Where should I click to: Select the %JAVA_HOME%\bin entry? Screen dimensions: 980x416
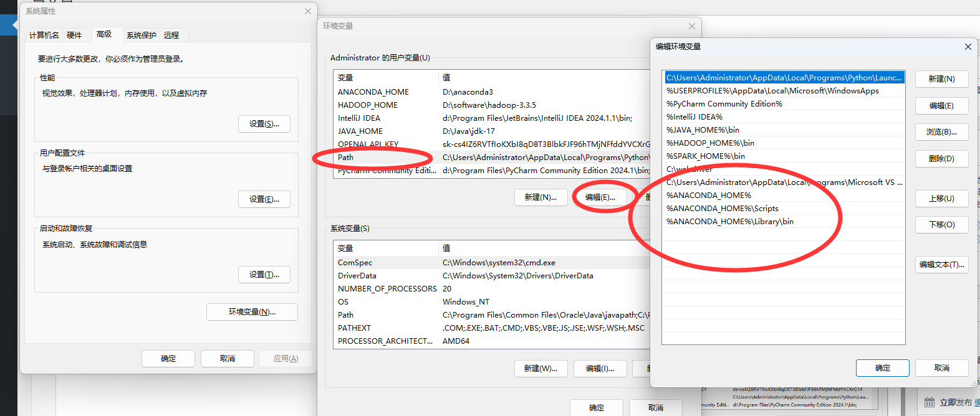[x=784, y=130]
